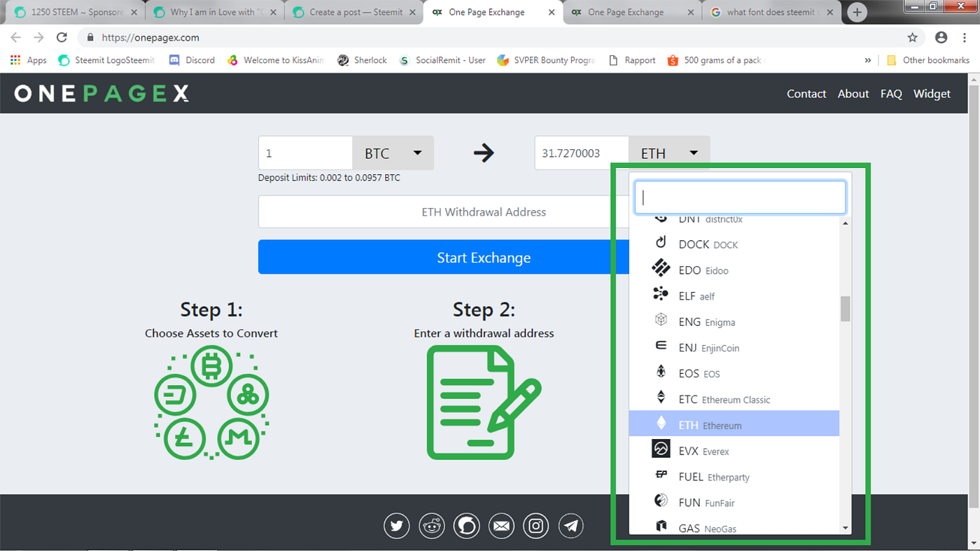The image size is (980, 551).
Task: Open the Telegram icon in footer
Action: point(571,525)
